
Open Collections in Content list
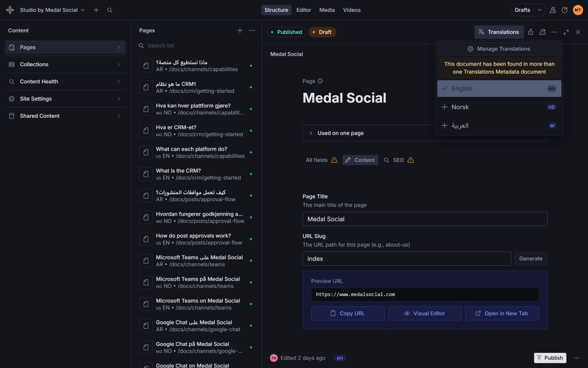(x=65, y=64)
